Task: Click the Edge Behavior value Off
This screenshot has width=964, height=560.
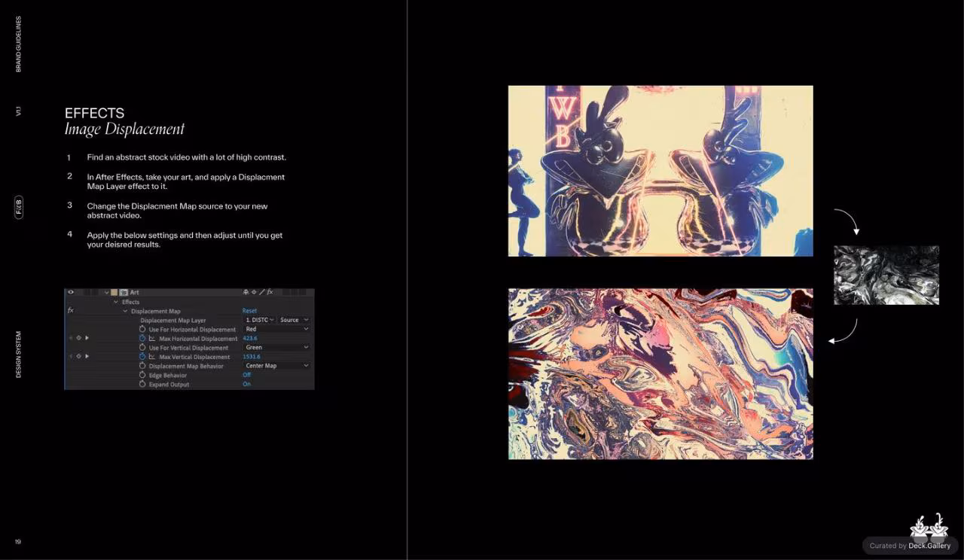Action: 247,375
